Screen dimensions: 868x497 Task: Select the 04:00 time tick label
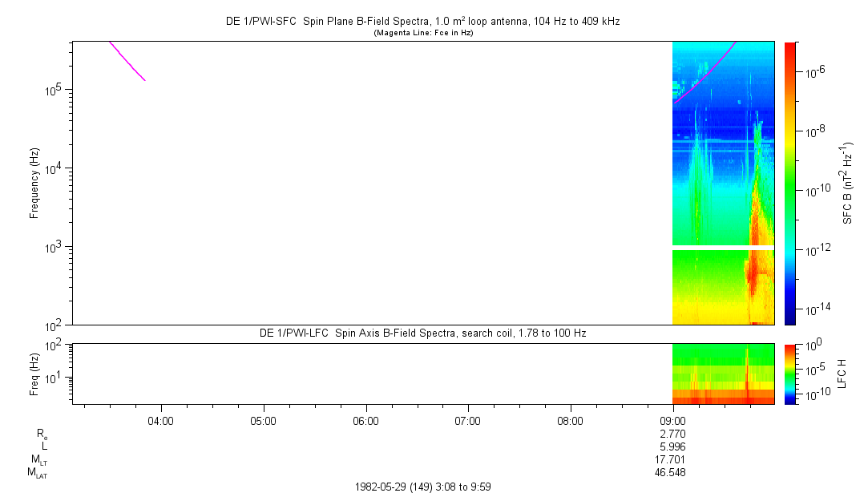click(x=161, y=420)
